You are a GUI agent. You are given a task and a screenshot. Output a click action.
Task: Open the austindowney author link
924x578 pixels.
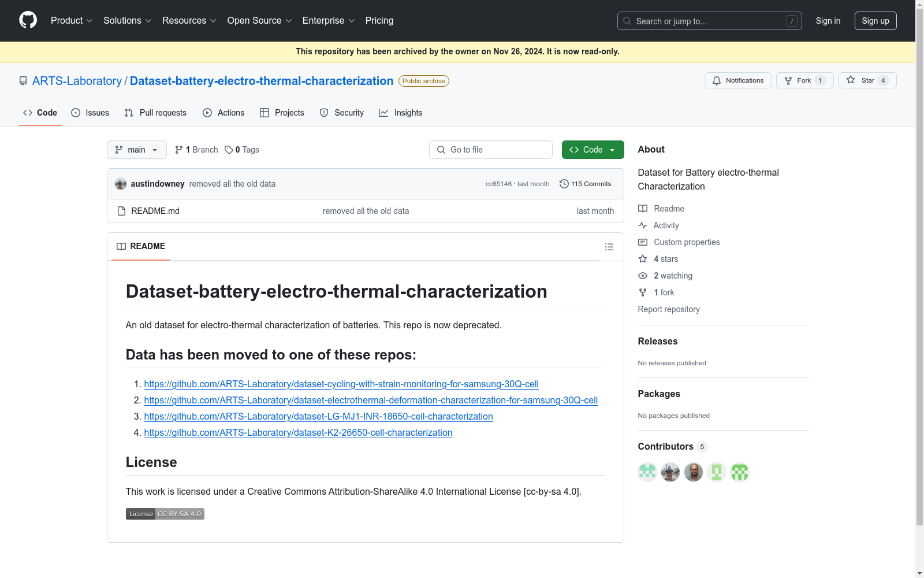tap(158, 184)
